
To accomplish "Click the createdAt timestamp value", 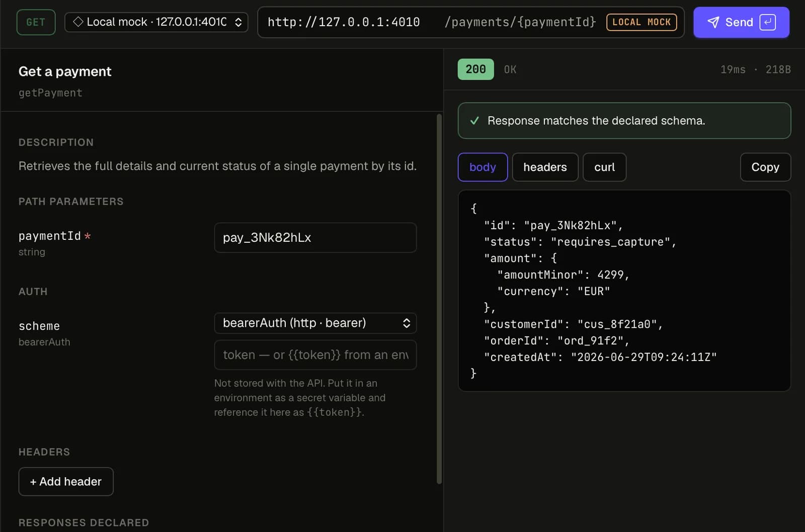I will (643, 357).
